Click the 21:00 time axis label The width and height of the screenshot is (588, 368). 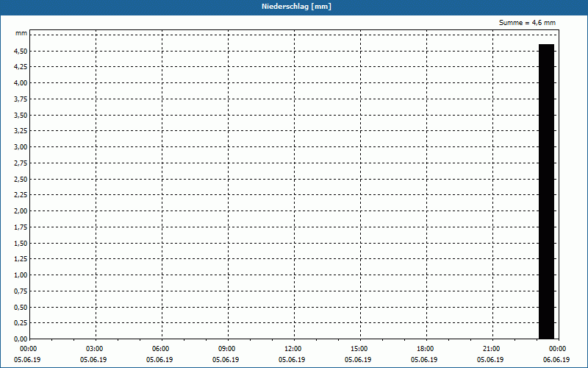coord(492,349)
